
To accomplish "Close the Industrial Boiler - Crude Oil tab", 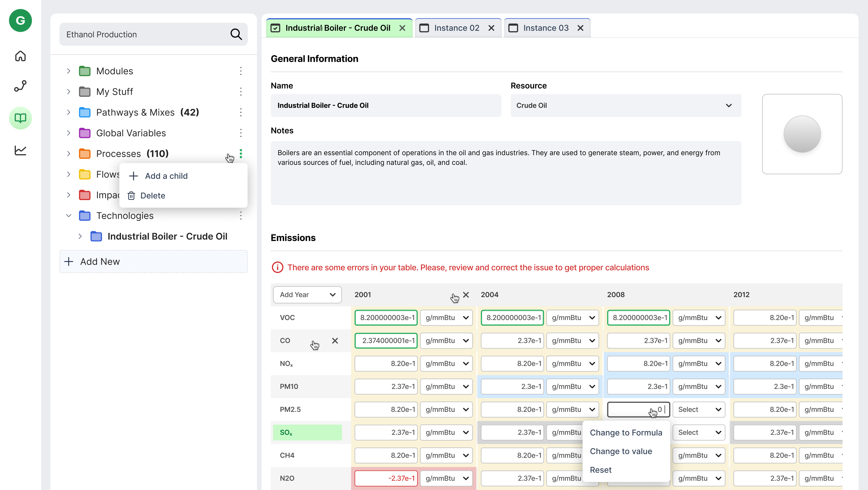I will click(x=402, y=28).
